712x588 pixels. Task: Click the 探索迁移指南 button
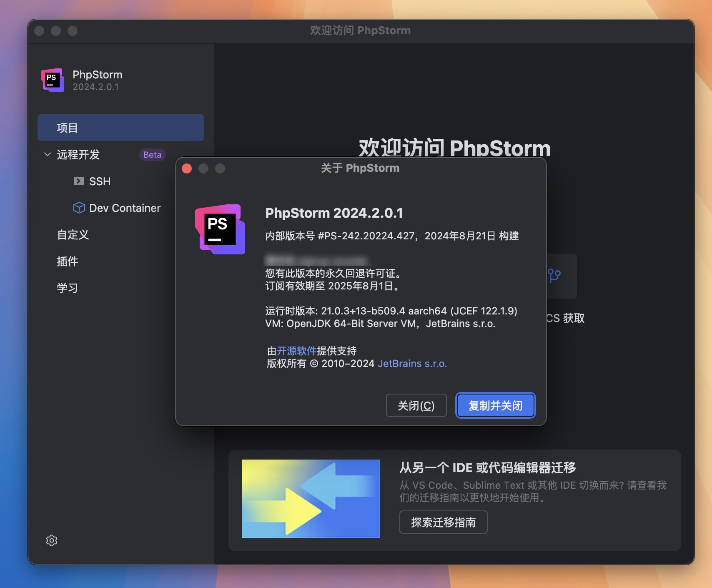point(443,522)
